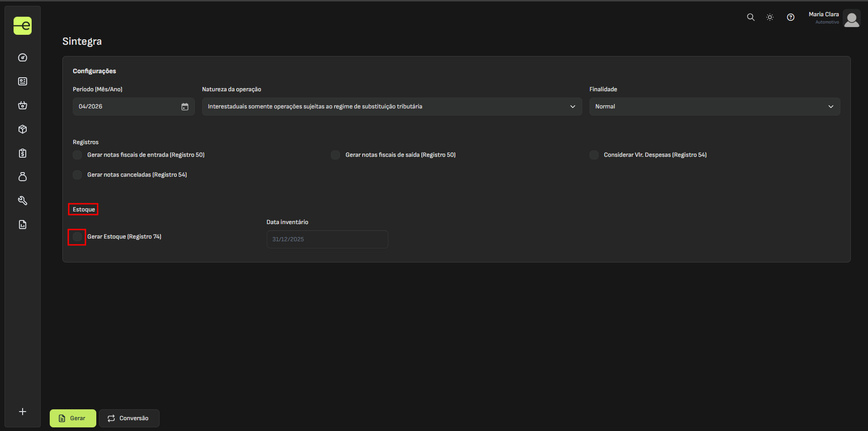Open the product box sidebar icon
868x431 pixels.
pyautogui.click(x=23, y=129)
